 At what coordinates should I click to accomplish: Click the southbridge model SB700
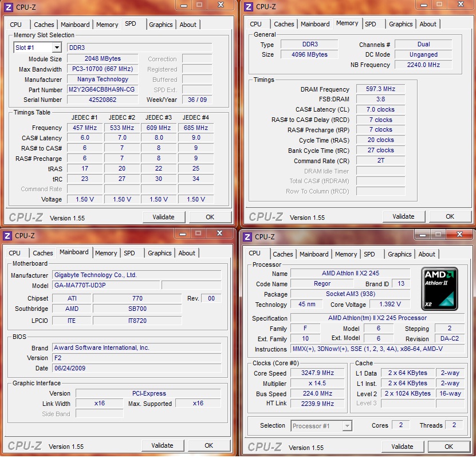pos(137,309)
